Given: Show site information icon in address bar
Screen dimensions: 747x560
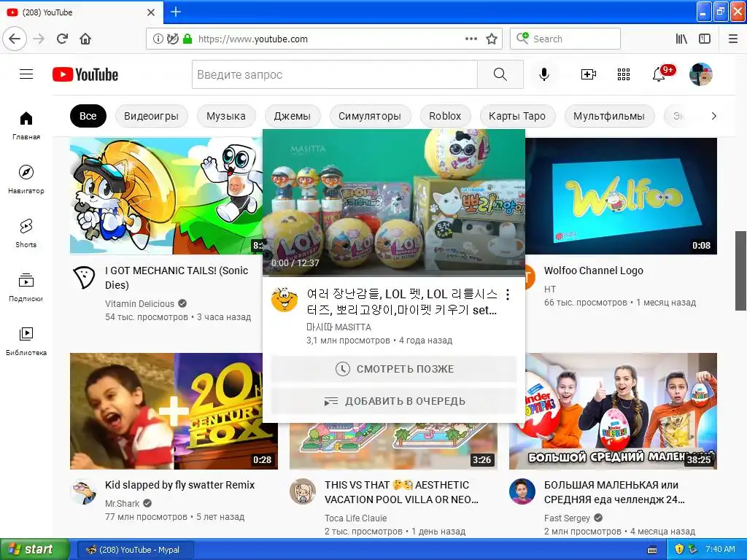Looking at the screenshot, I should pos(158,39).
